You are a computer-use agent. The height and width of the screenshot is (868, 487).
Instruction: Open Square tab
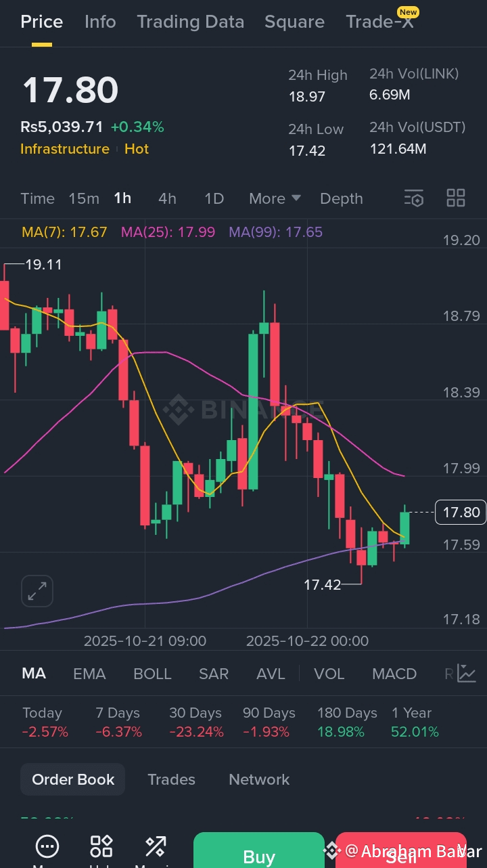294,22
